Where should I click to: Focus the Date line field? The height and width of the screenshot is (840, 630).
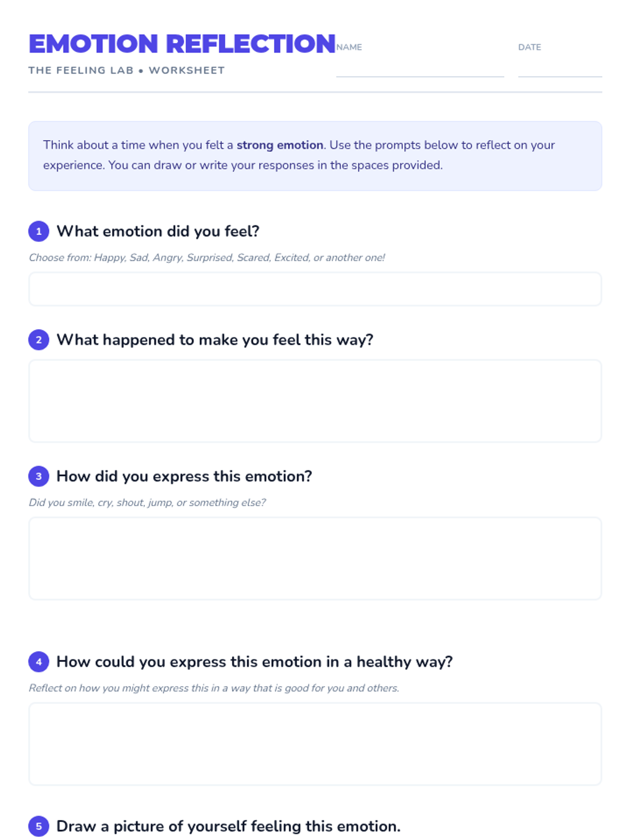pos(560,67)
